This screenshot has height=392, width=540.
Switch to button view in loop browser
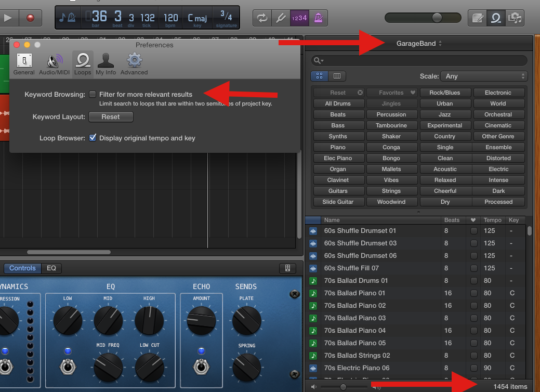[319, 76]
